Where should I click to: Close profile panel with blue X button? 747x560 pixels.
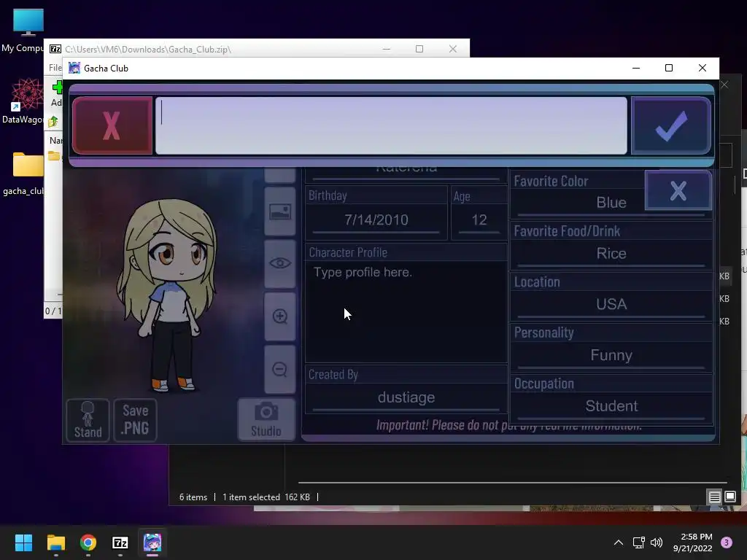pos(678,190)
